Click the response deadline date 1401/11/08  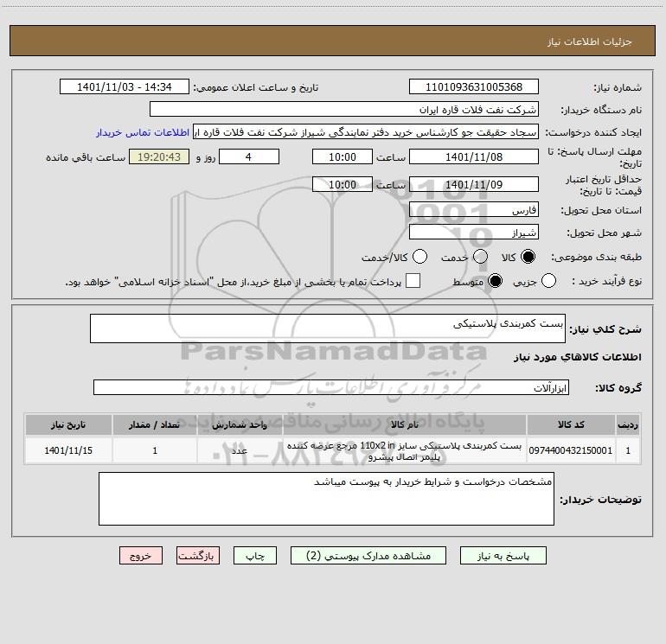click(474, 157)
